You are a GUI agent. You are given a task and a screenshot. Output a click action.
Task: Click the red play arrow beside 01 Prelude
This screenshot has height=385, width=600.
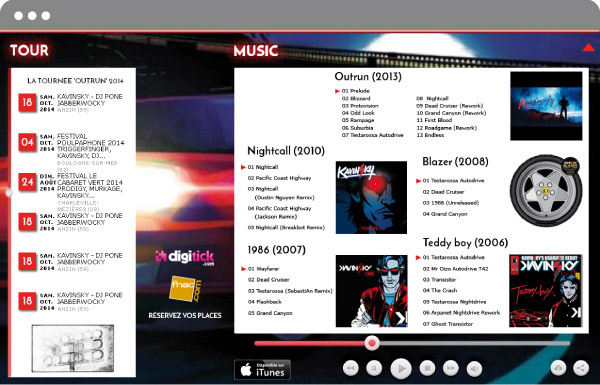click(x=337, y=91)
